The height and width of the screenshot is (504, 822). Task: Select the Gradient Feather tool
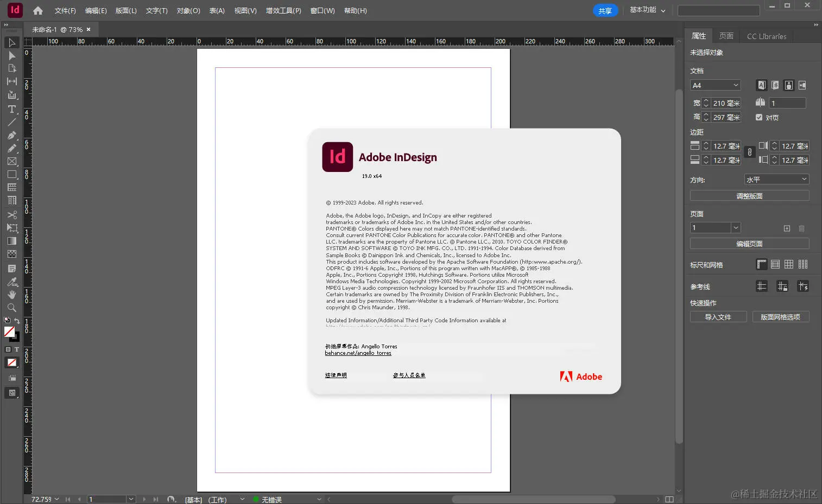(12, 254)
